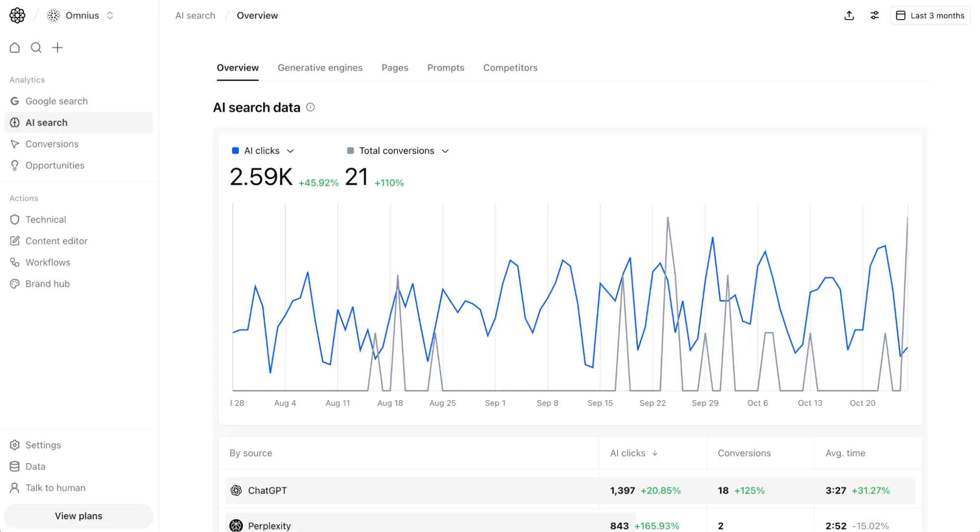Screen dimensions: 980x532
Task: Toggle the AI clicks series on the chart
Action: (x=235, y=151)
